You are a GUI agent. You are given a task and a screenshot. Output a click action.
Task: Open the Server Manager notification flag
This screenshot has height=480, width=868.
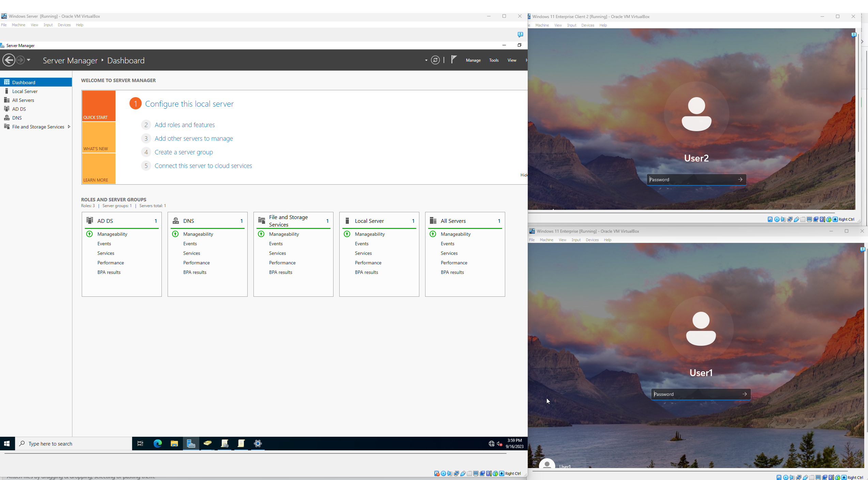[x=453, y=60]
